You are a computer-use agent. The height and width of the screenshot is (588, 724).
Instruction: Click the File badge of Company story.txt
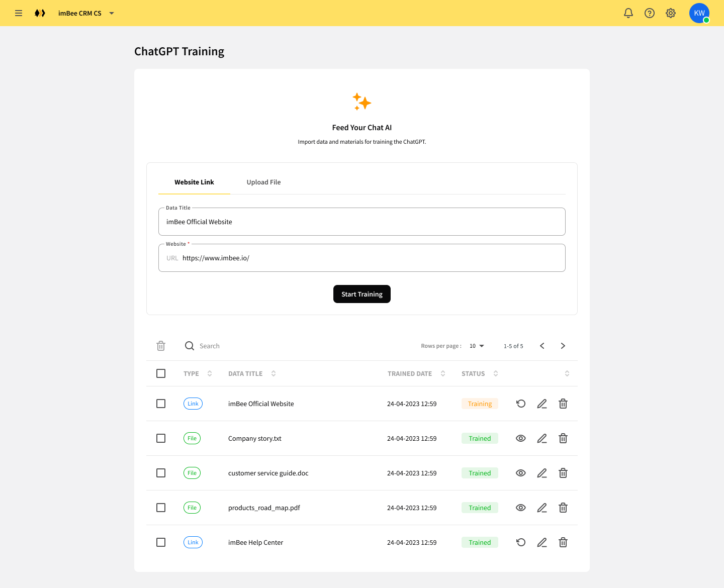click(192, 438)
